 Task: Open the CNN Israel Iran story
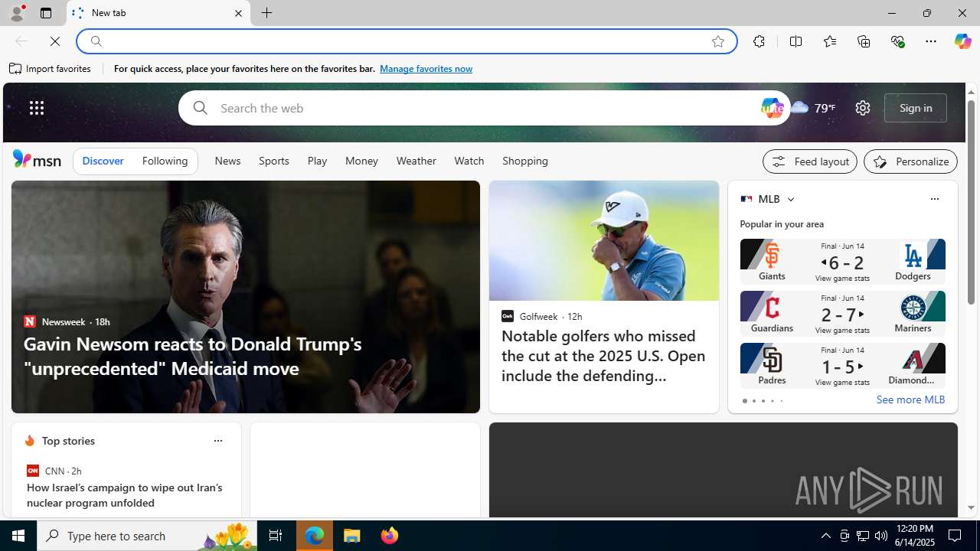tap(125, 495)
